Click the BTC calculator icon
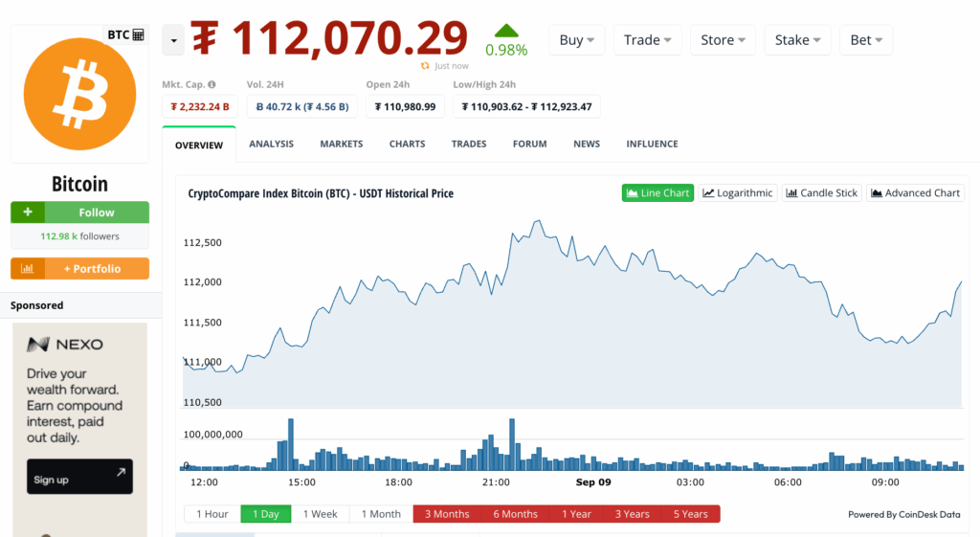980x537 pixels. (139, 34)
